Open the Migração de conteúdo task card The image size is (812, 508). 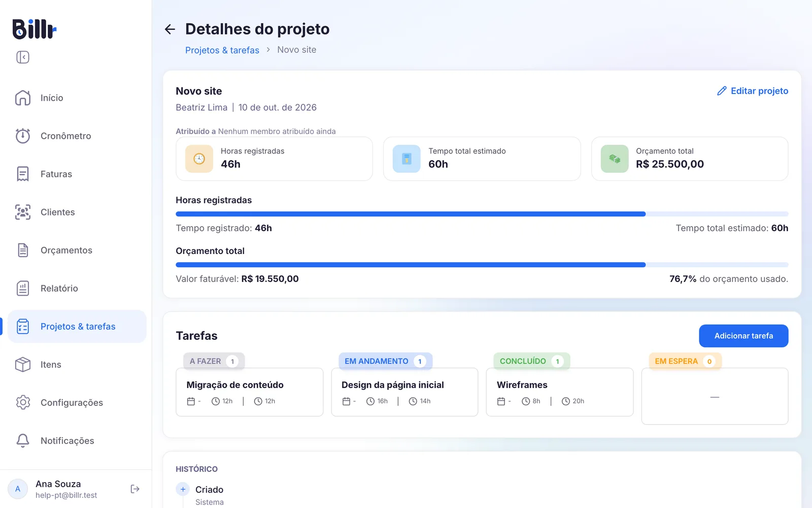249,392
